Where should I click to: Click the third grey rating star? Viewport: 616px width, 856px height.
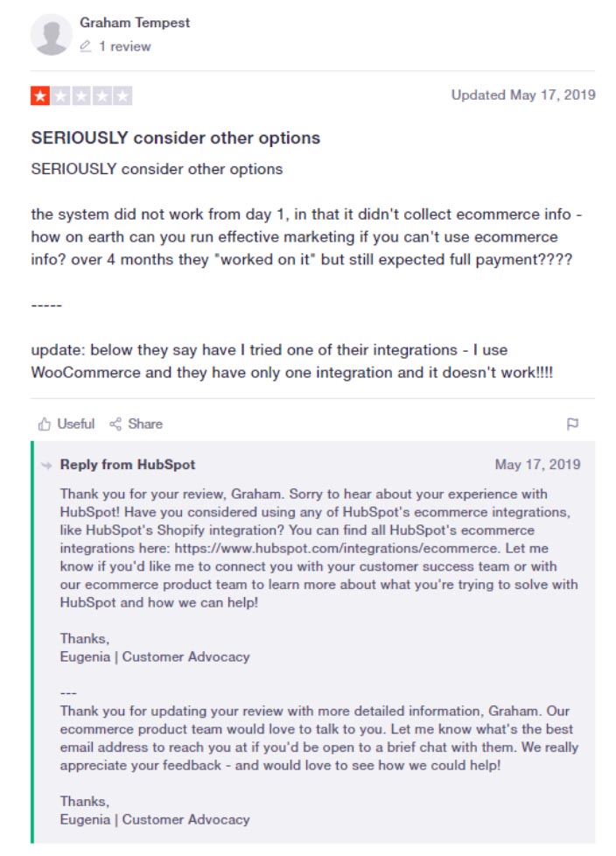81,95
